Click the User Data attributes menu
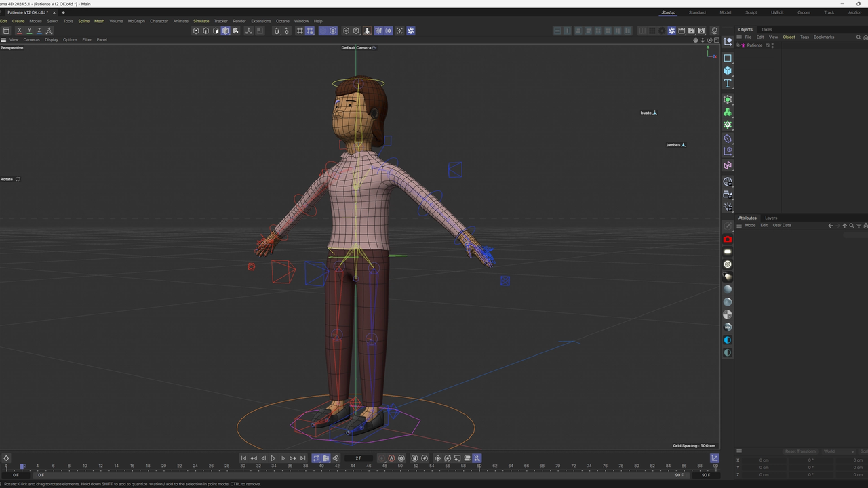Viewport: 868px width, 488px height. coord(782,225)
